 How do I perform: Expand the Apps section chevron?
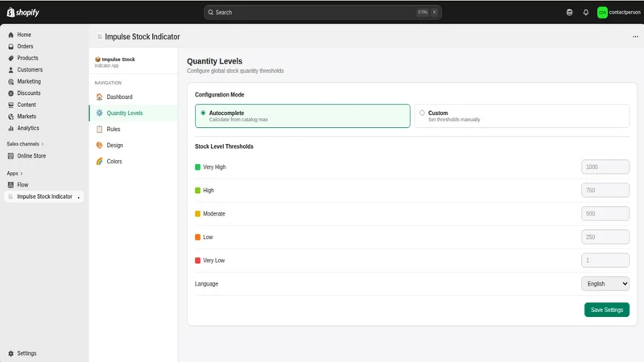(22, 174)
